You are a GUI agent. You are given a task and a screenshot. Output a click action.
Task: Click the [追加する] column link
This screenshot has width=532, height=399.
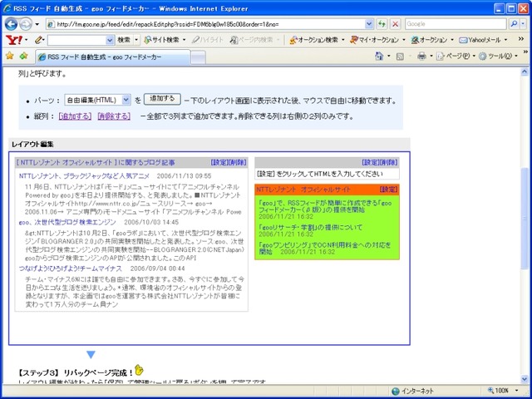pyautogui.click(x=75, y=116)
